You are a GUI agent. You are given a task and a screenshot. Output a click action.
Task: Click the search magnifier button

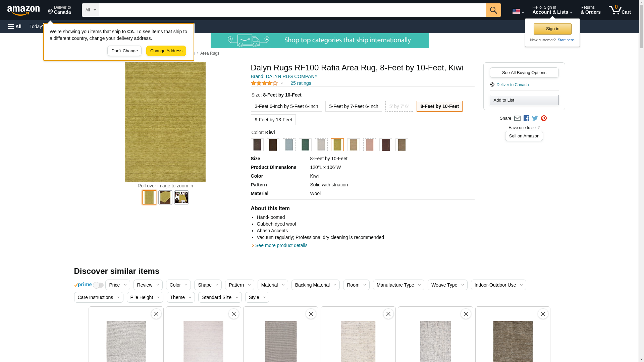pyautogui.click(x=493, y=10)
